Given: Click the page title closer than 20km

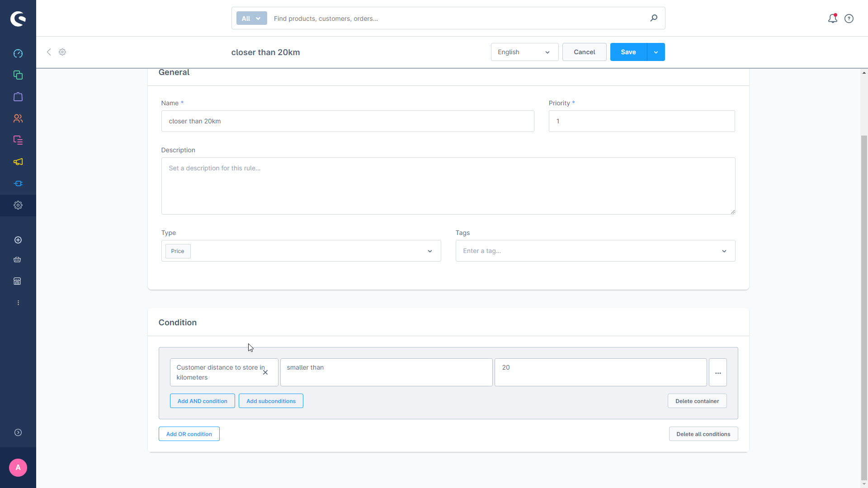Looking at the screenshot, I should click(265, 52).
